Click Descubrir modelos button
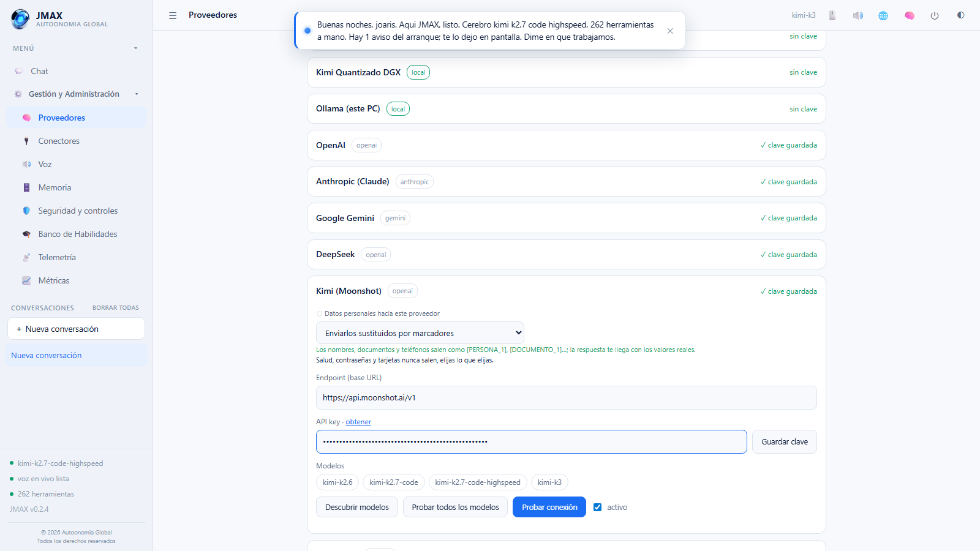 pos(357,507)
